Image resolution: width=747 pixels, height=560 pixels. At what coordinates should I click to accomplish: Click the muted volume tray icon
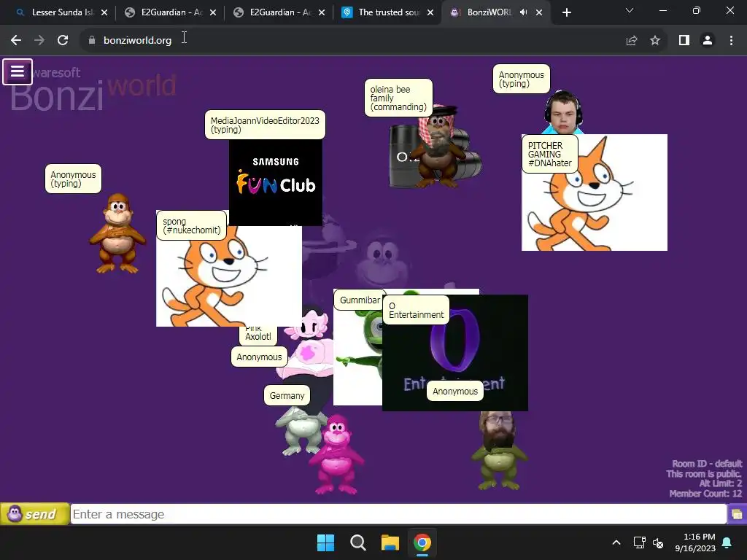pos(658,542)
